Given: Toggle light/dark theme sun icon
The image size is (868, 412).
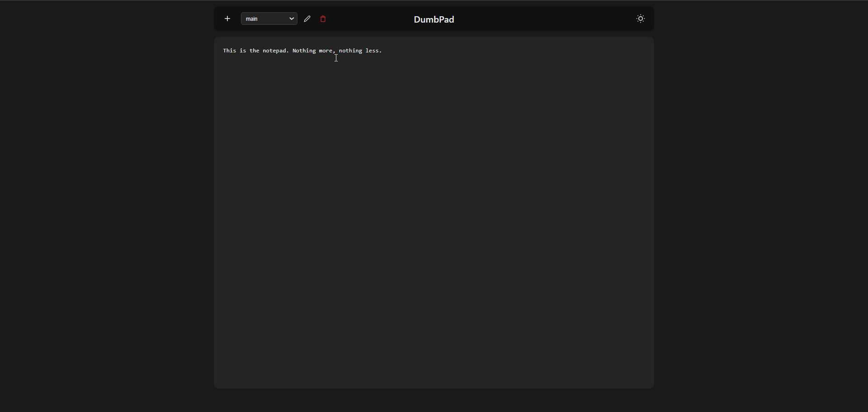Looking at the screenshot, I should (641, 19).
